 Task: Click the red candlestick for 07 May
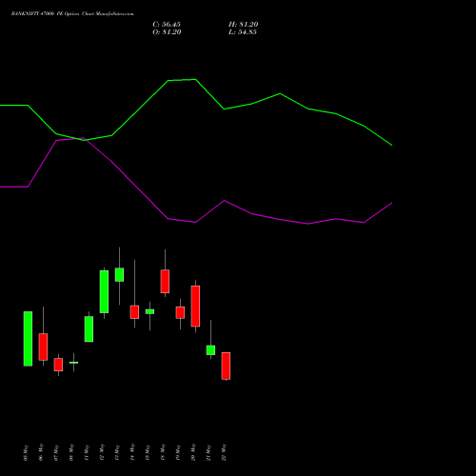tap(58, 365)
